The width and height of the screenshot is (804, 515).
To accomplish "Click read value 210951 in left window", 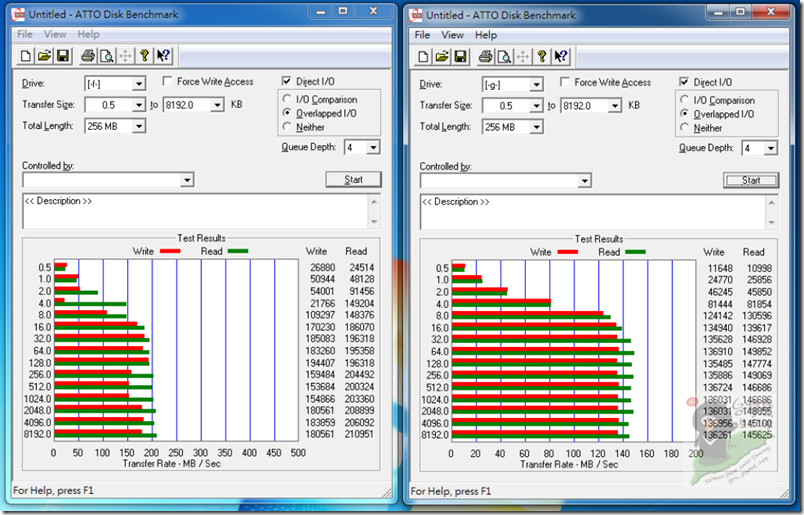I will coord(359,434).
